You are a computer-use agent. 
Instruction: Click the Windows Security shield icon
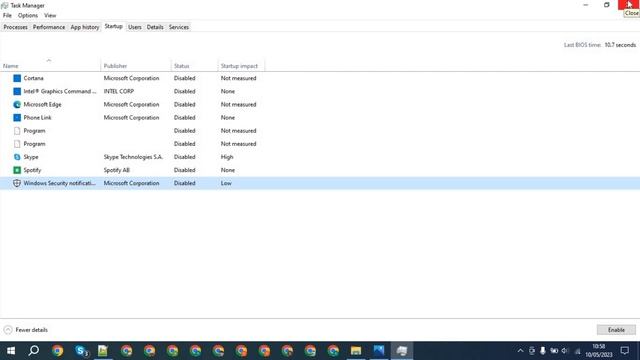coord(17,183)
